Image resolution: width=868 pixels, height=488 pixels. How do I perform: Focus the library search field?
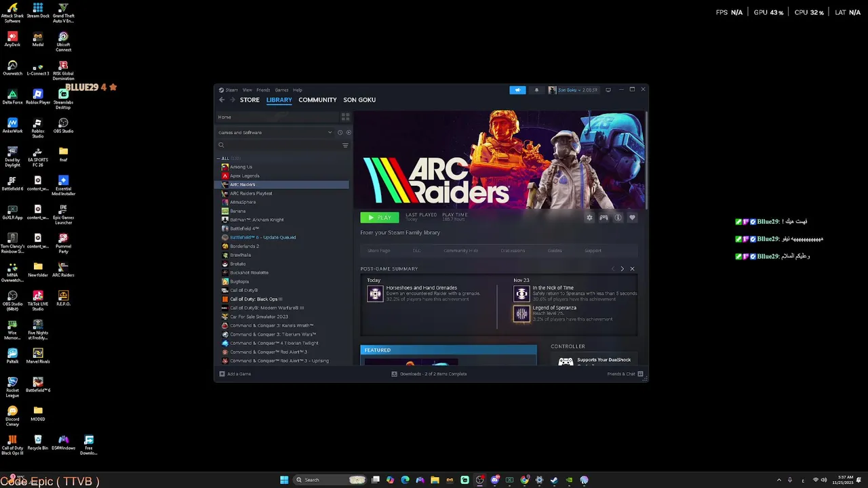278,145
